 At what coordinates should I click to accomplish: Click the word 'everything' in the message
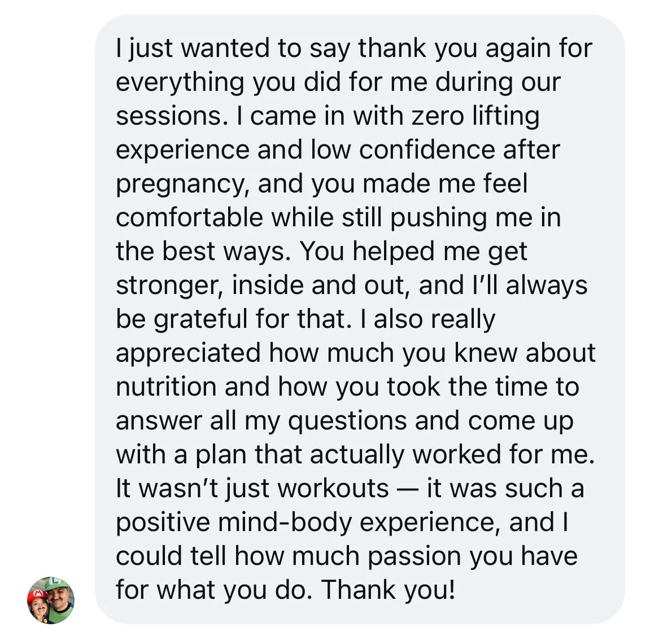(180, 82)
